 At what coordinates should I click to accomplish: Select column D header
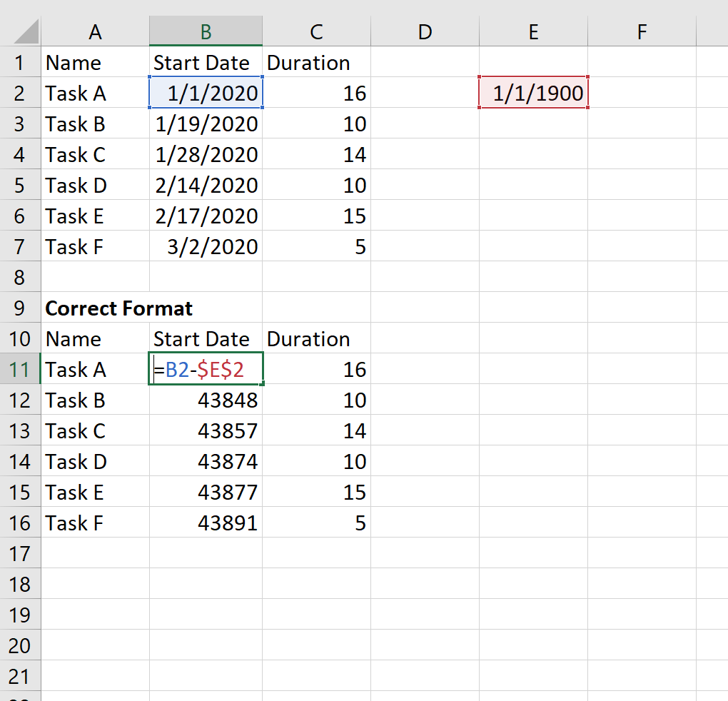point(425,31)
